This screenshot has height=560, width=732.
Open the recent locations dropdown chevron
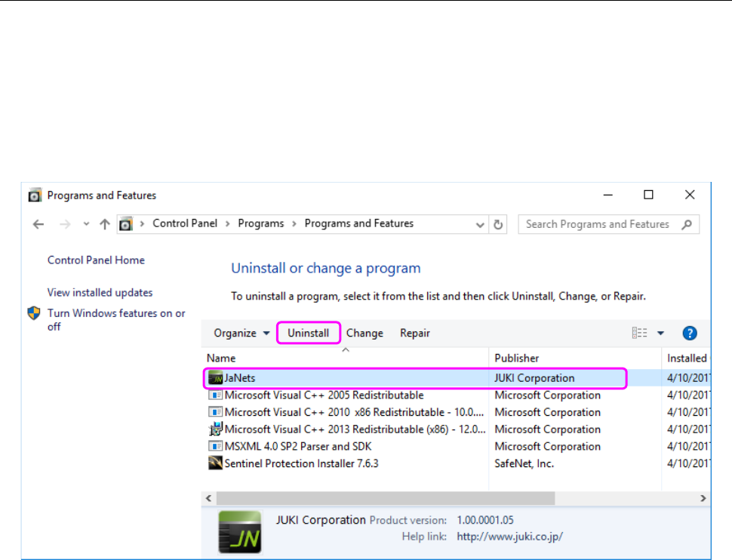(x=86, y=224)
